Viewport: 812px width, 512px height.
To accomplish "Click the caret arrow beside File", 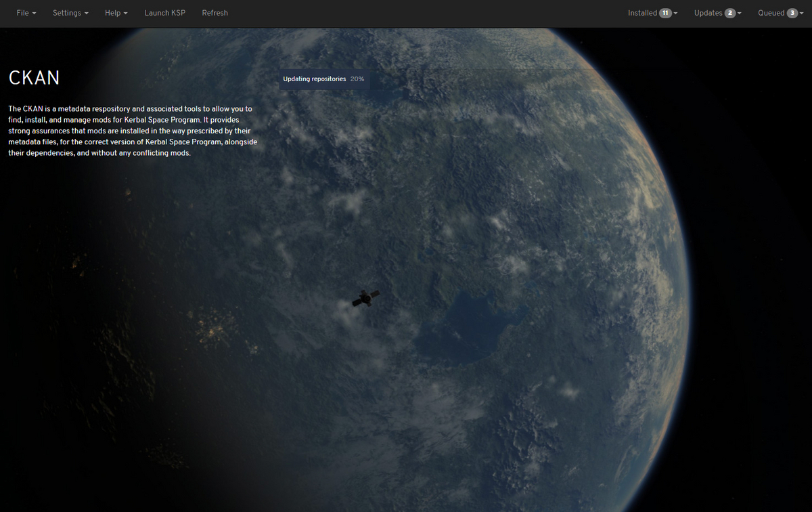I will pos(35,14).
